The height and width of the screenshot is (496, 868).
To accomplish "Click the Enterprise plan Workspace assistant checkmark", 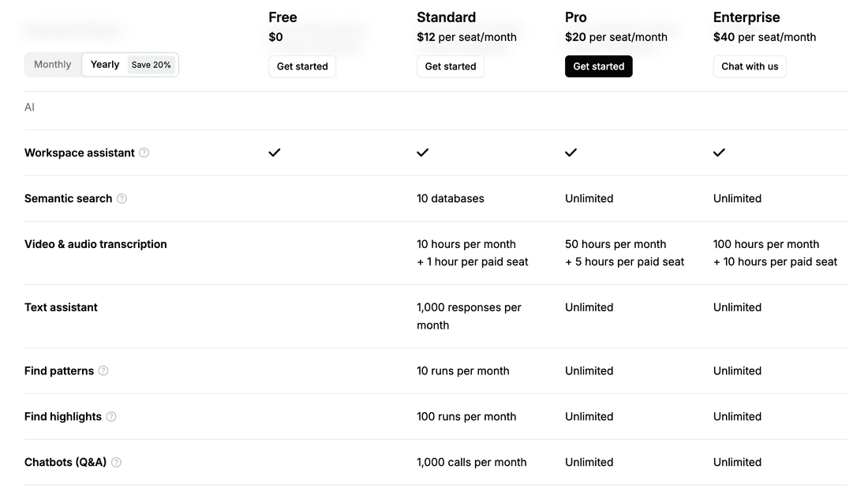I will [x=719, y=152].
